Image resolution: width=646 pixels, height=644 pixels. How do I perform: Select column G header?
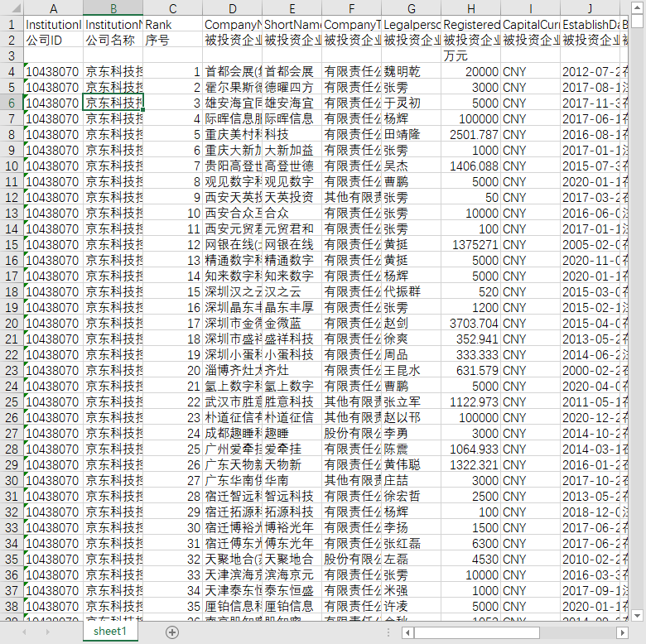(411, 8)
